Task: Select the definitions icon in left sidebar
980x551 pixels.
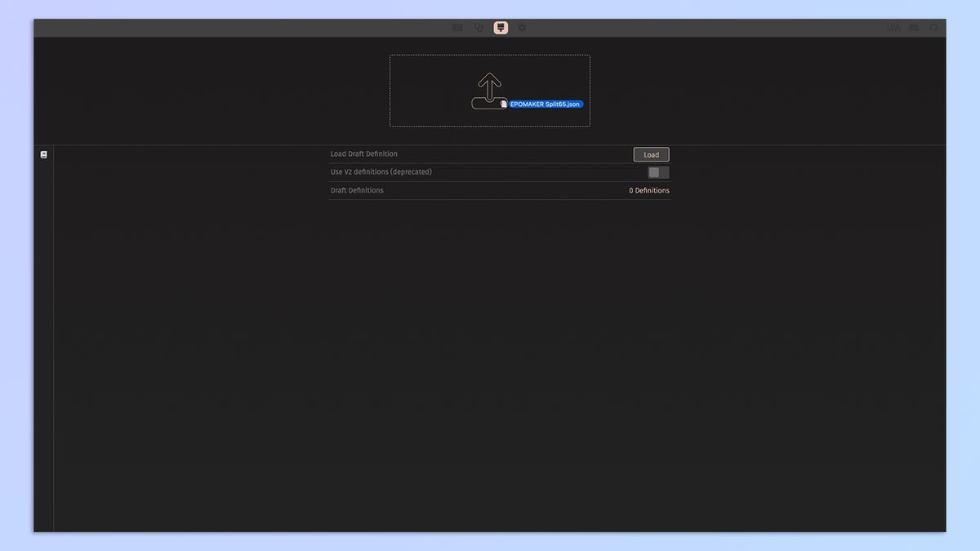Action: click(x=44, y=154)
